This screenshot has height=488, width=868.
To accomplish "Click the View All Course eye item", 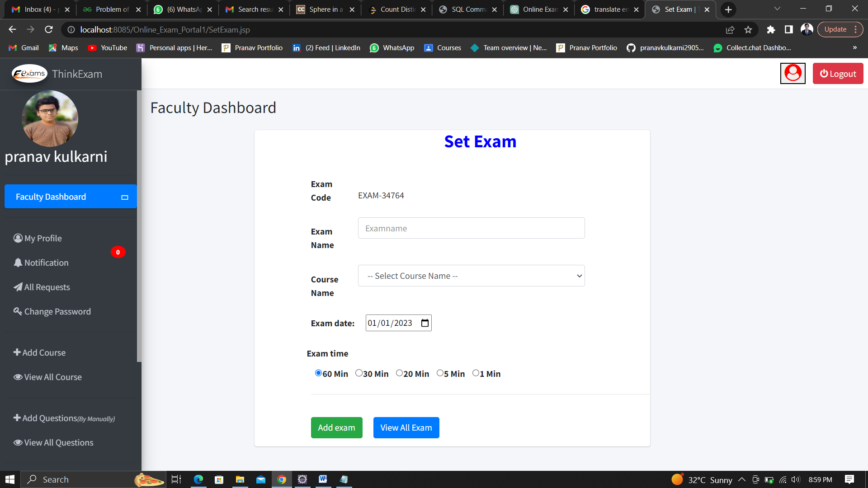I will 47,377.
